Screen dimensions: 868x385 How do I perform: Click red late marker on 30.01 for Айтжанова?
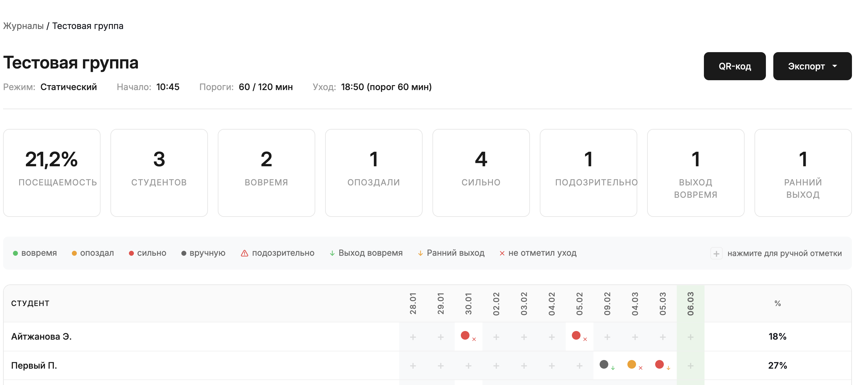(x=465, y=335)
